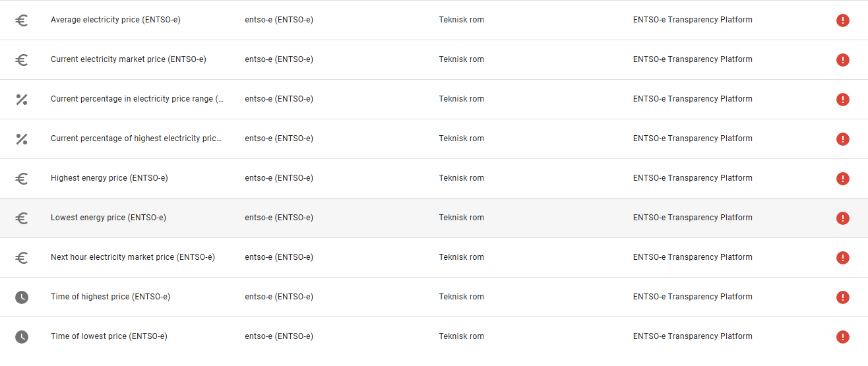Screen dimensions: 868x366
Task: Click ENTSO-e Transparency Platform in Time of lowest price row
Action: [x=693, y=336]
